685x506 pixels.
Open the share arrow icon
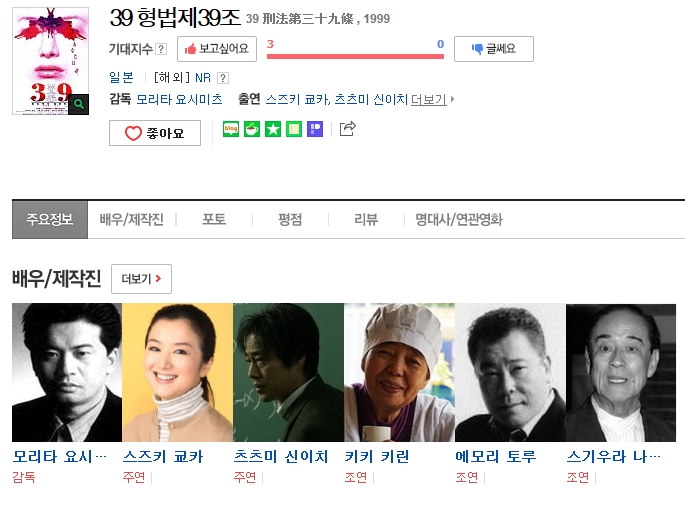tap(348, 128)
